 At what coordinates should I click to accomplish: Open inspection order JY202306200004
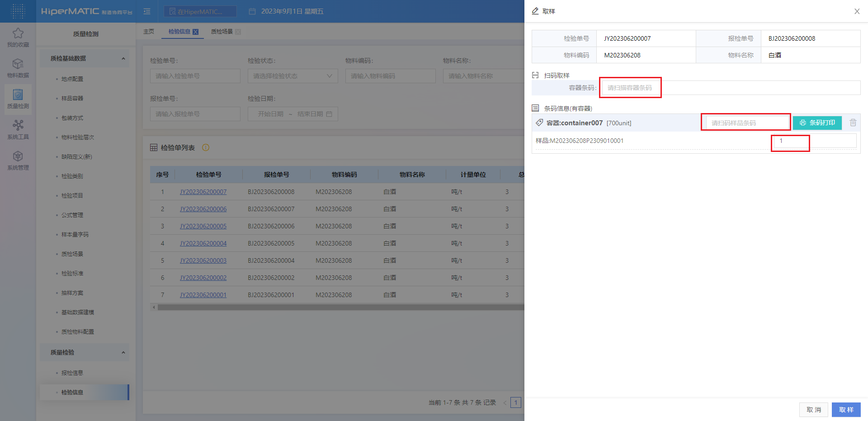point(203,243)
